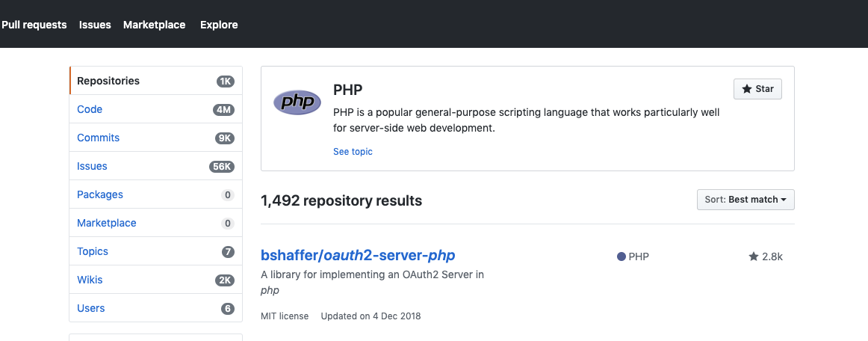This screenshot has height=341, width=868.
Task: Show Commits search results
Action: 155,138
